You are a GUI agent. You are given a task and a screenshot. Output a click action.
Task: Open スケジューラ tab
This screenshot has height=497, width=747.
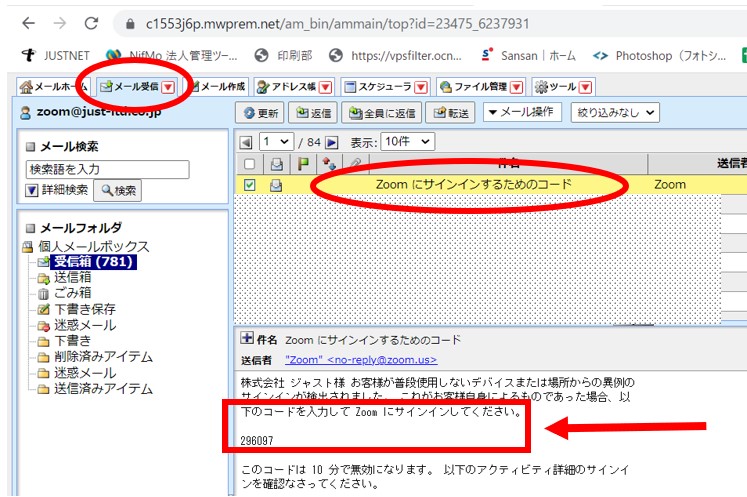coord(378,87)
